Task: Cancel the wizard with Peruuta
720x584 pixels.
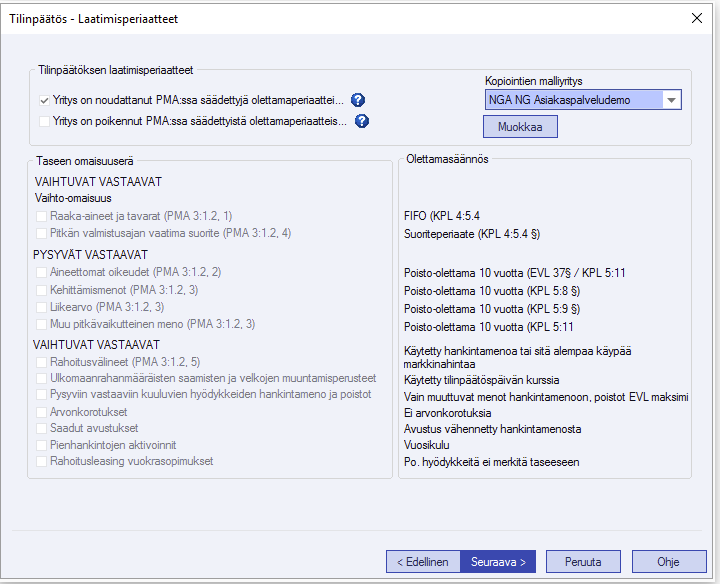Action: 583,561
